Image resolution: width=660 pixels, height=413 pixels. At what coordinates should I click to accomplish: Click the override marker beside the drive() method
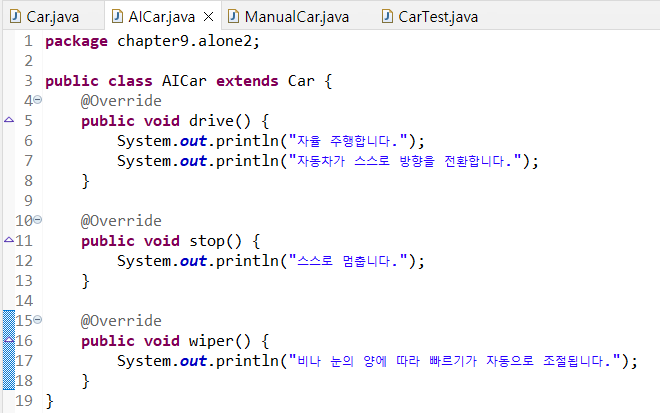point(9,121)
